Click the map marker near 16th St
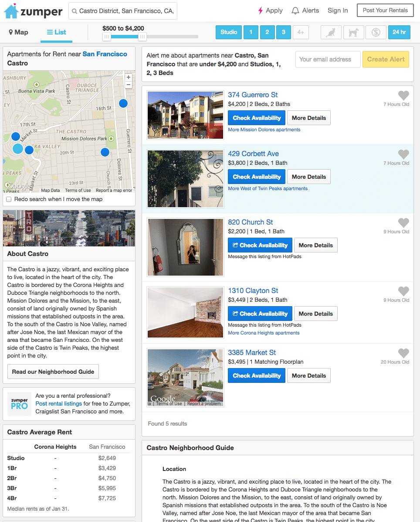The image size is (420, 522). [123, 103]
